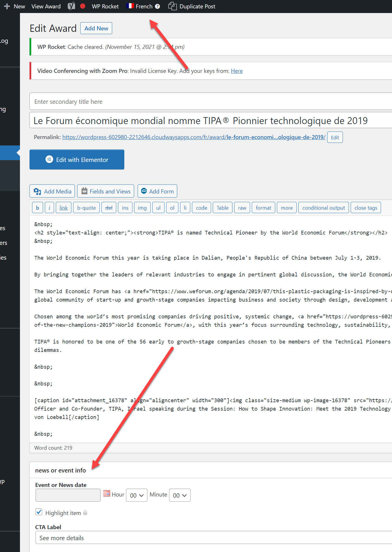Insert a more tag with more quicktag
392x552 pixels.
coord(287,208)
